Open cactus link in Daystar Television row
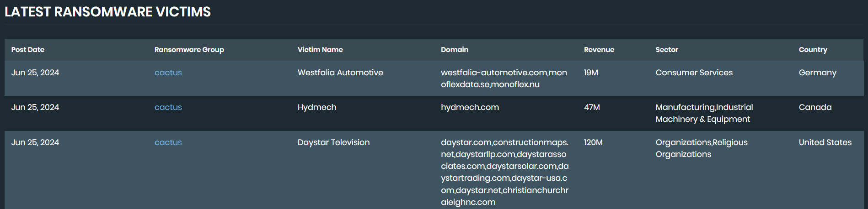Viewport: 868px width, 209px height. [168, 142]
